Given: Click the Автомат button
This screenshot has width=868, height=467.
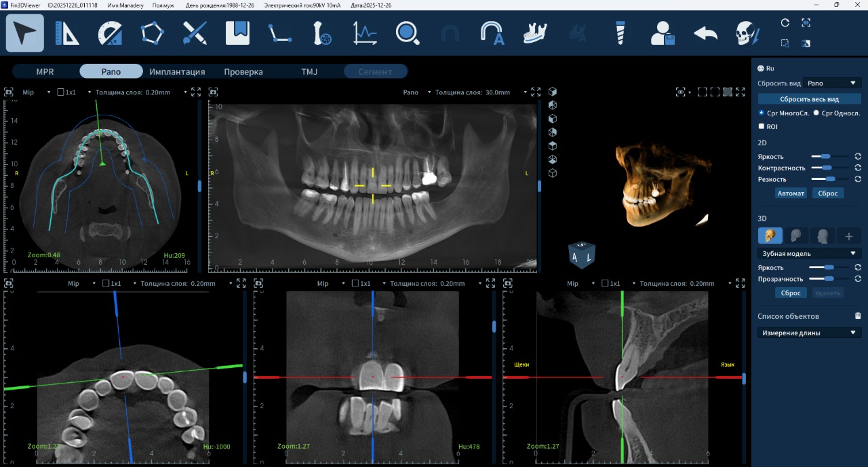Looking at the screenshot, I should (x=791, y=193).
